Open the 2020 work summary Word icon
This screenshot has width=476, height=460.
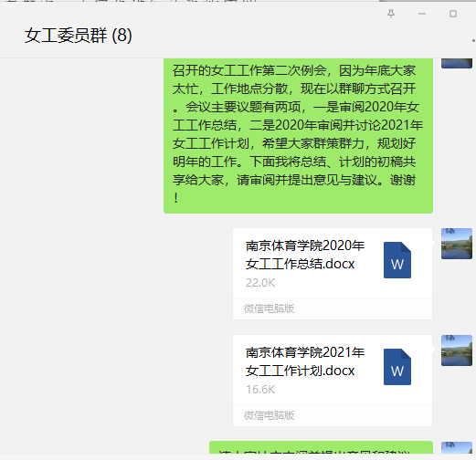pos(397,260)
